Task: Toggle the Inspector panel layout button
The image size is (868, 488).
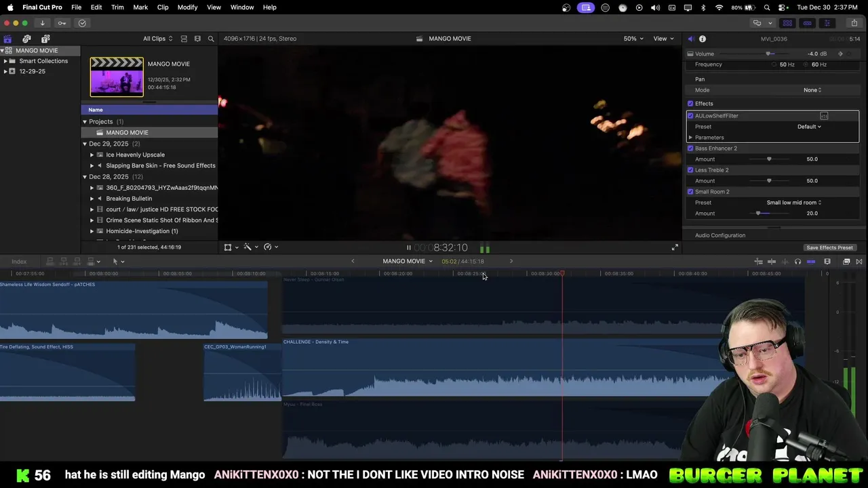Action: [827, 23]
